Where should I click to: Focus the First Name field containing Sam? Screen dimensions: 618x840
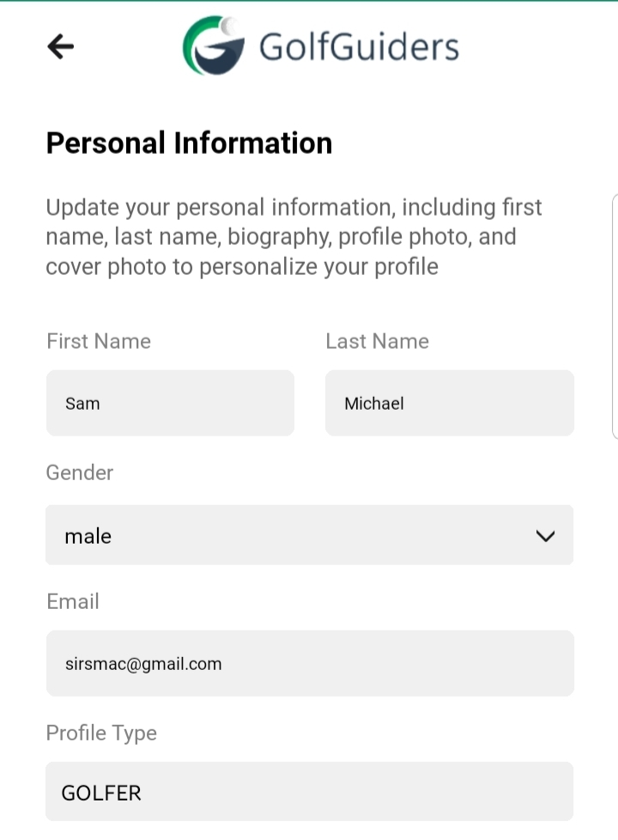[170, 403]
